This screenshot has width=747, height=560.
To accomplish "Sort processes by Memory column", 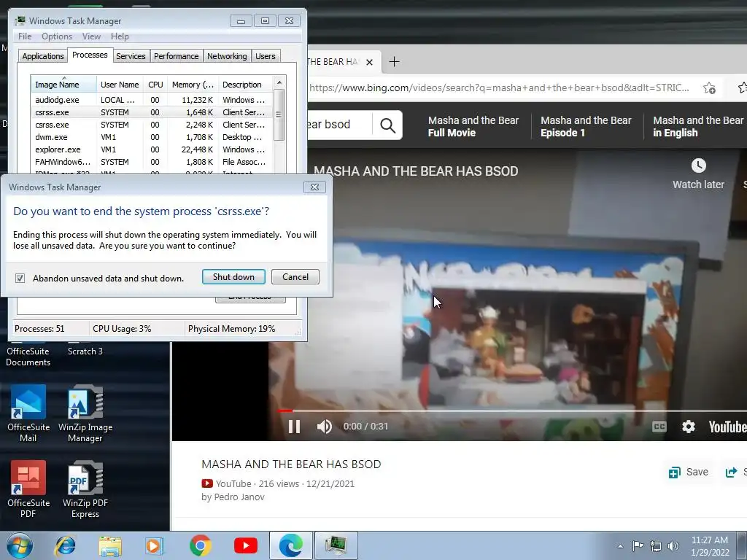I will pyautogui.click(x=193, y=85).
